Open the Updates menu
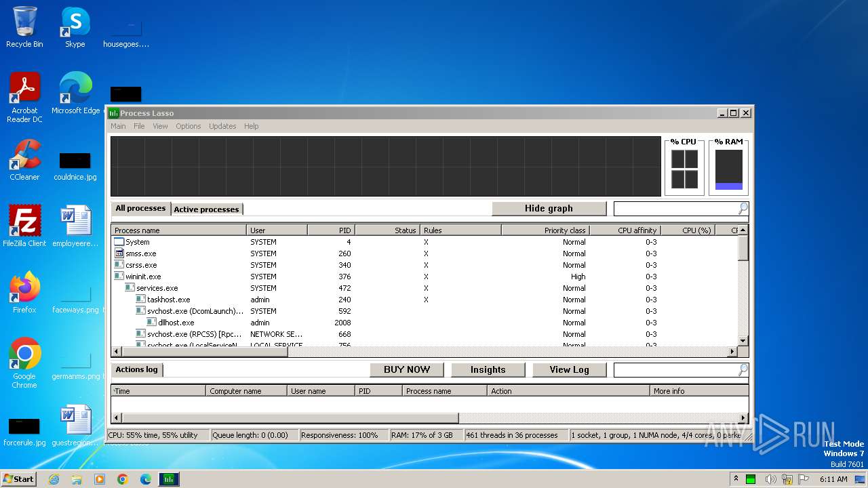 [x=222, y=126]
